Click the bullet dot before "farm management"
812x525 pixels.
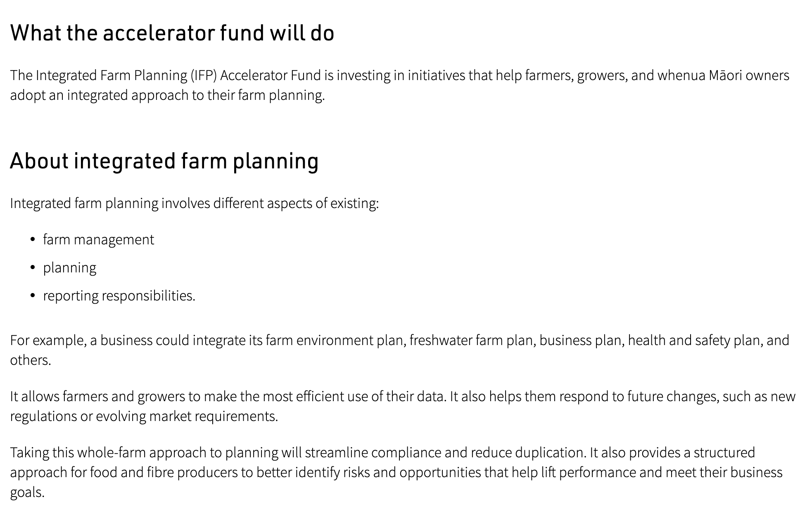[33, 240]
